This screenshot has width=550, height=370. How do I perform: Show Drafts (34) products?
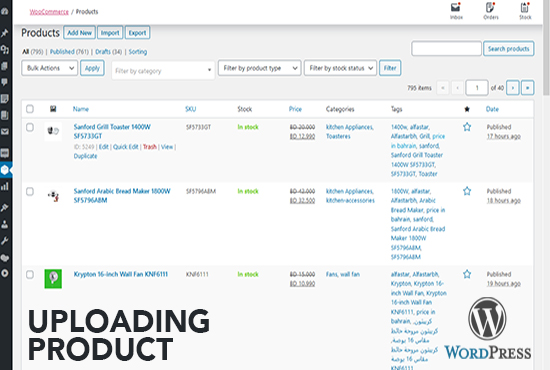(x=108, y=52)
